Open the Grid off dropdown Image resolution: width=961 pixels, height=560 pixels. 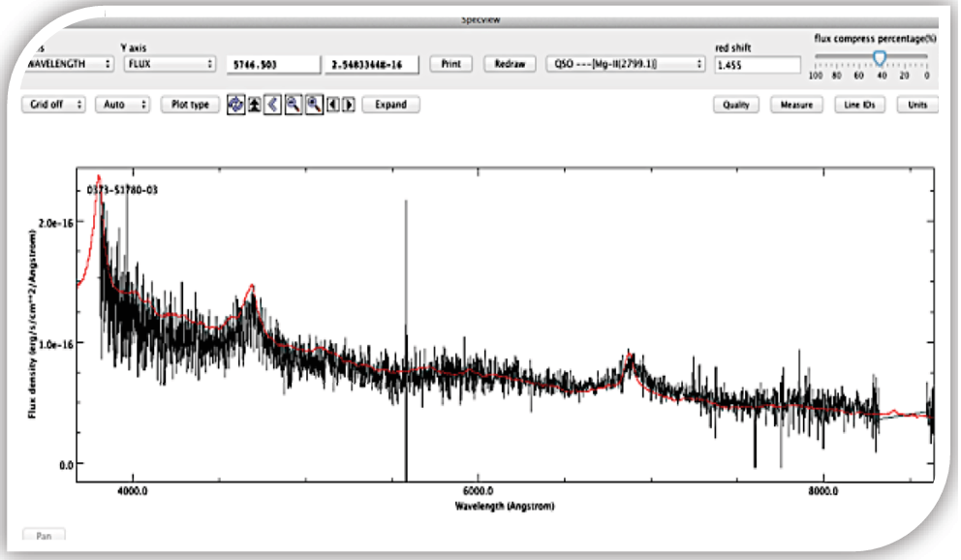[x=53, y=105]
